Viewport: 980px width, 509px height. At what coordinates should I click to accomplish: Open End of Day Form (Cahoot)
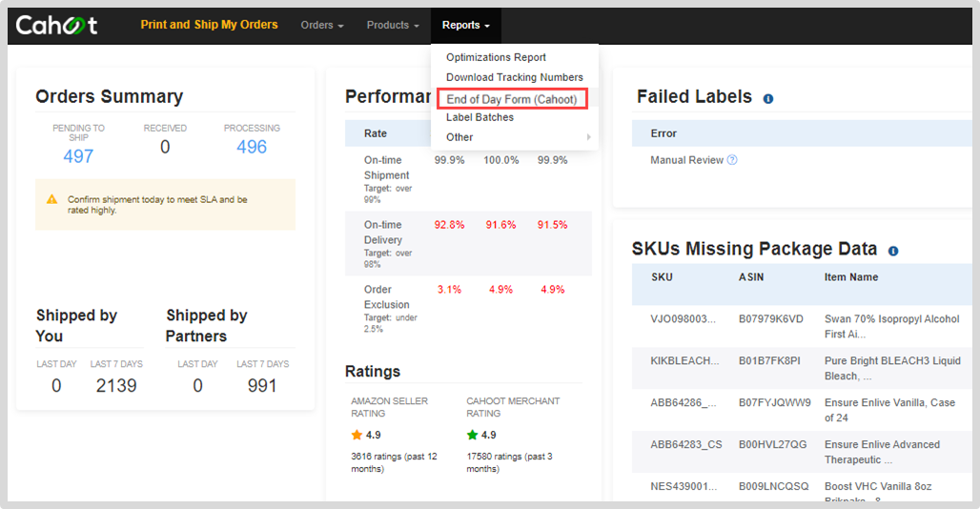(512, 99)
